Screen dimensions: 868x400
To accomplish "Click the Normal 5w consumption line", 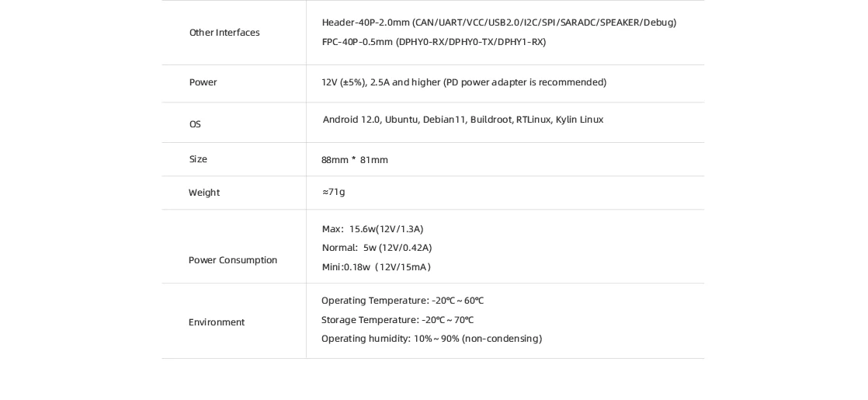I will (x=377, y=248).
